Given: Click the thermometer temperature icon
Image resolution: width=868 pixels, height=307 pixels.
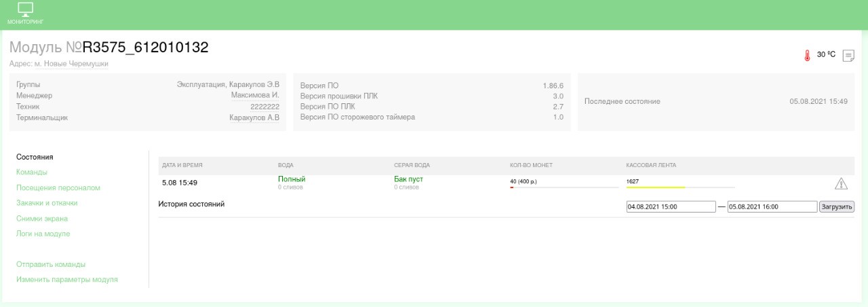Looking at the screenshot, I should (x=807, y=56).
